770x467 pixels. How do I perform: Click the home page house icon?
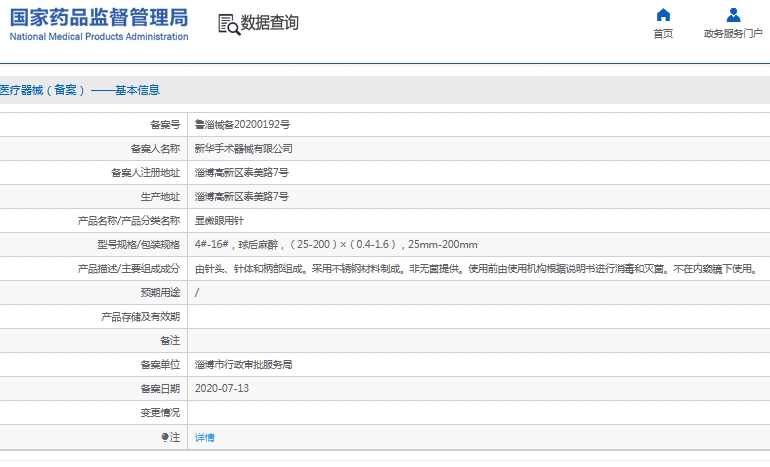coord(663,15)
